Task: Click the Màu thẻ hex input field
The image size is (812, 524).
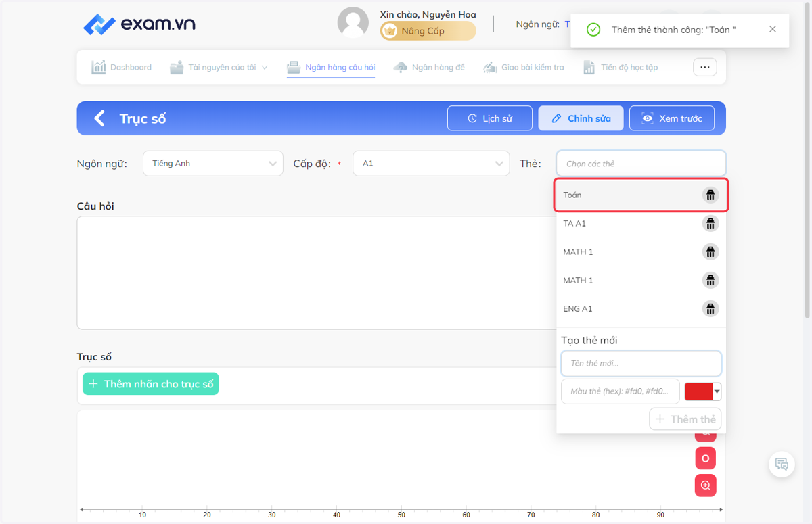Action: 620,391
